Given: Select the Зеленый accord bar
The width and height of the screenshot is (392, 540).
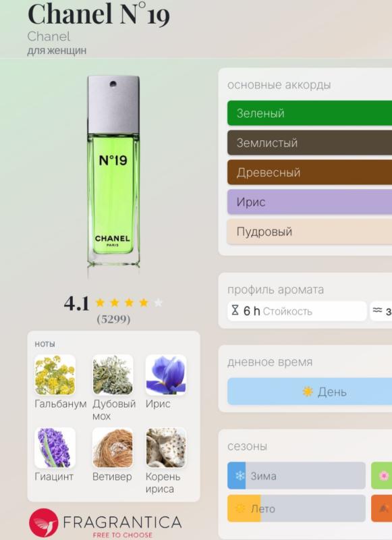Looking at the screenshot, I should click(x=310, y=113).
